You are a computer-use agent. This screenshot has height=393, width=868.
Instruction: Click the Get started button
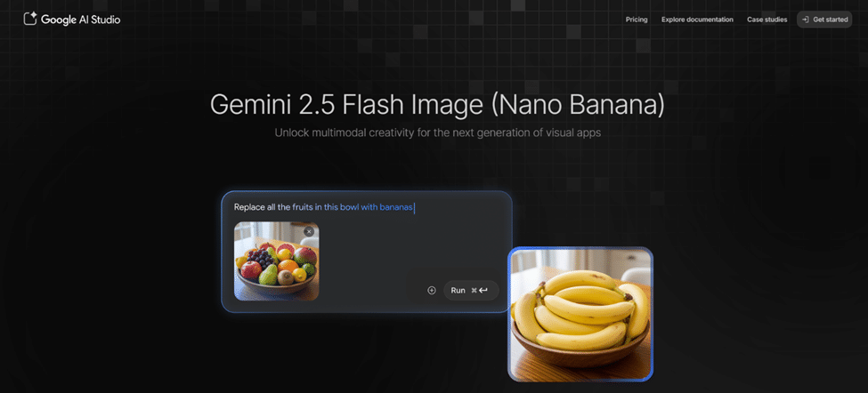pos(824,20)
